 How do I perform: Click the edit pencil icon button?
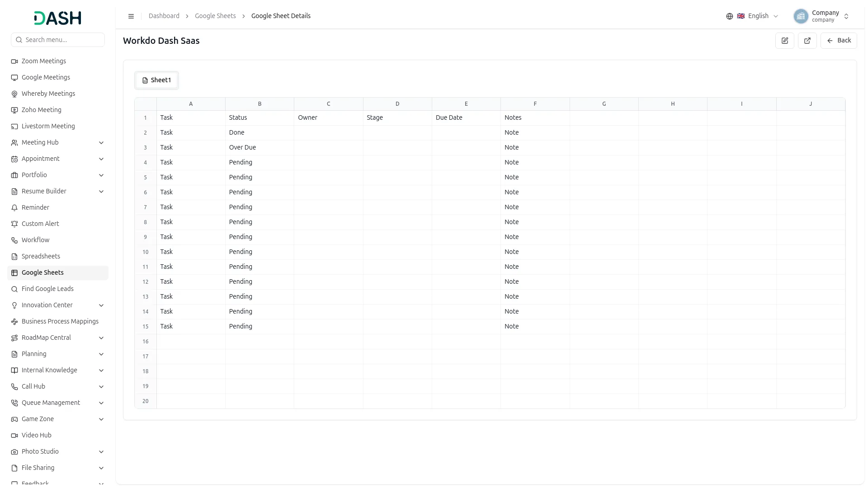click(784, 41)
